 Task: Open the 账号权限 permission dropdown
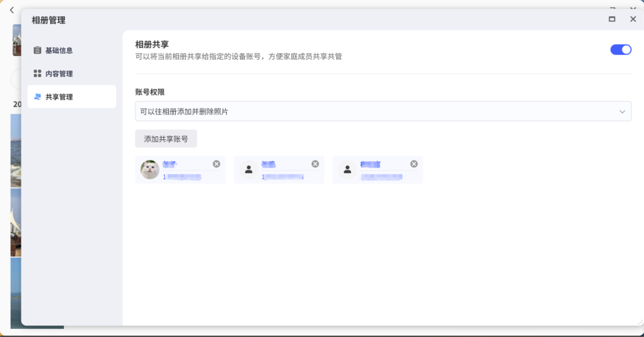[x=382, y=111]
